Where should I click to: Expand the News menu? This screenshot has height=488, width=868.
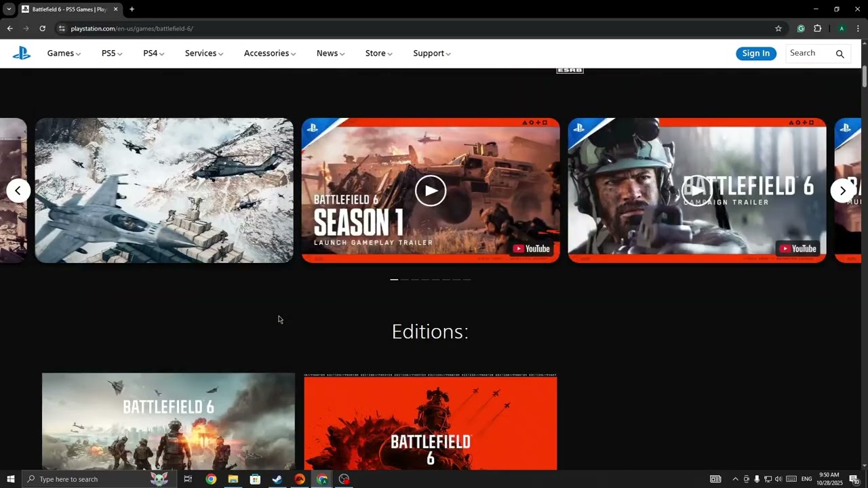click(x=330, y=54)
